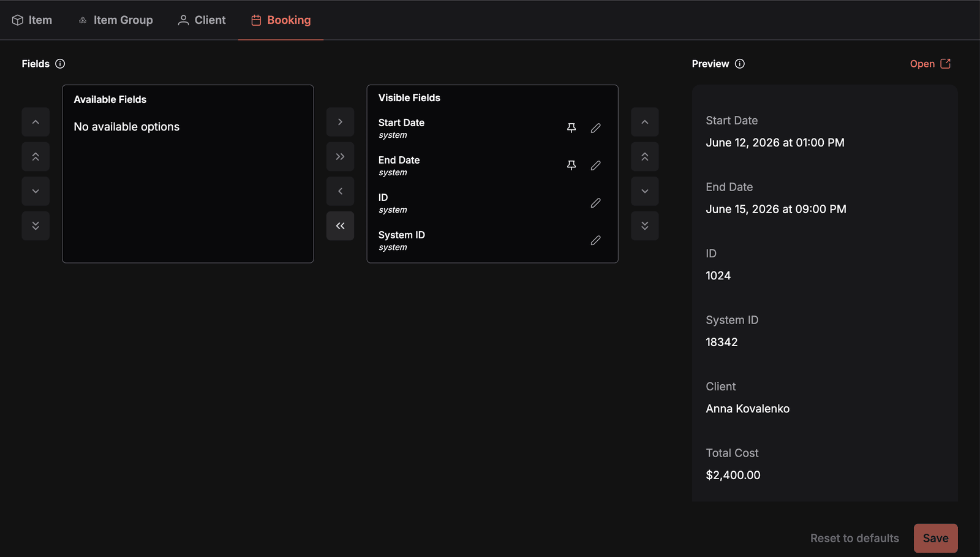Move selected available field down one
Viewport: 980px width, 557px height.
[x=36, y=191]
